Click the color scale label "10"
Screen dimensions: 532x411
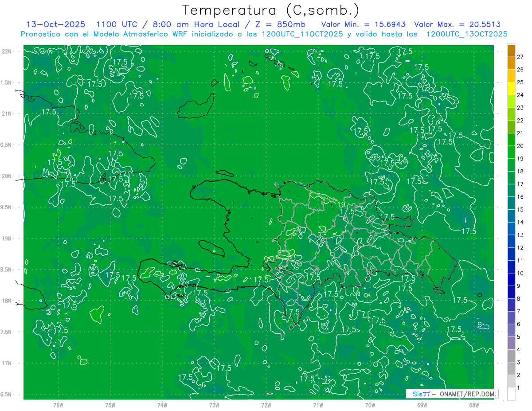coord(521,273)
